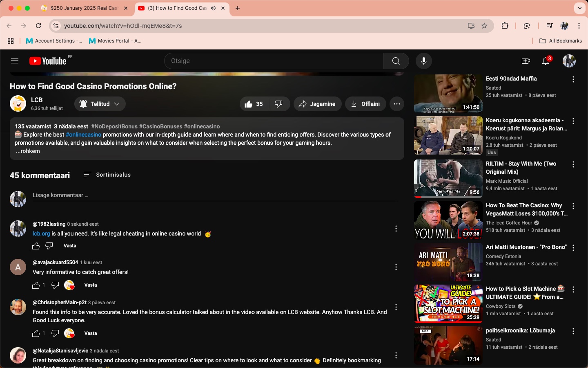Open the Cowboy Slots channel name
The width and height of the screenshot is (588, 368).
click(x=501, y=306)
